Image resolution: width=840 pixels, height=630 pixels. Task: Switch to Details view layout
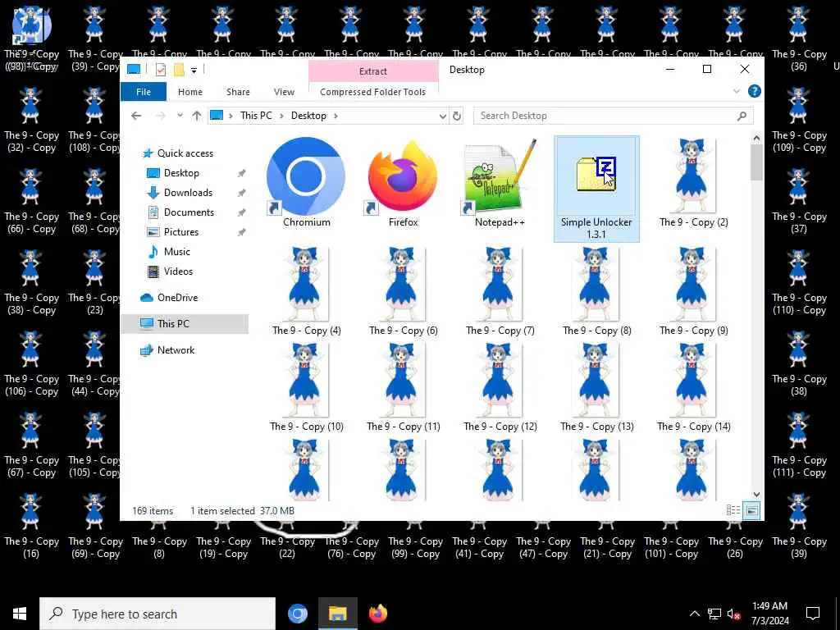(733, 510)
